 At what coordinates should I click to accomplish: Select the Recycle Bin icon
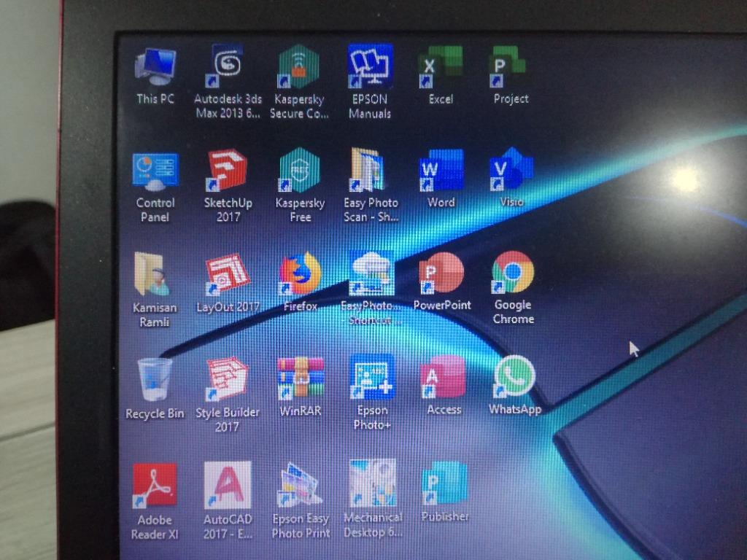coord(155,380)
